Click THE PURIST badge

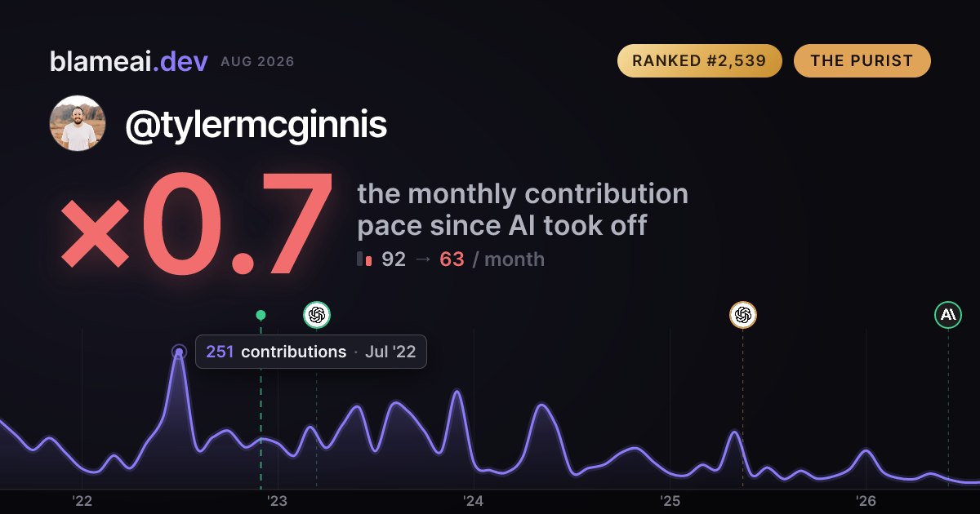(862, 61)
